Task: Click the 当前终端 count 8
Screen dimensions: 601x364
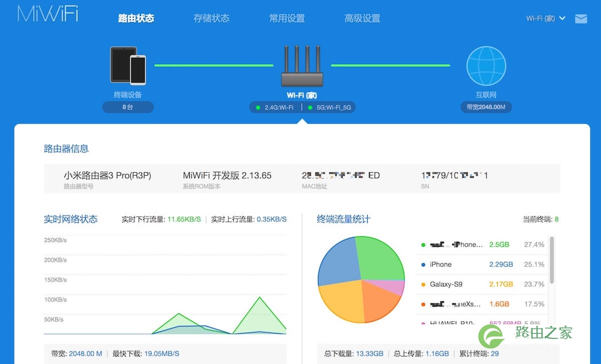Action: (556, 219)
